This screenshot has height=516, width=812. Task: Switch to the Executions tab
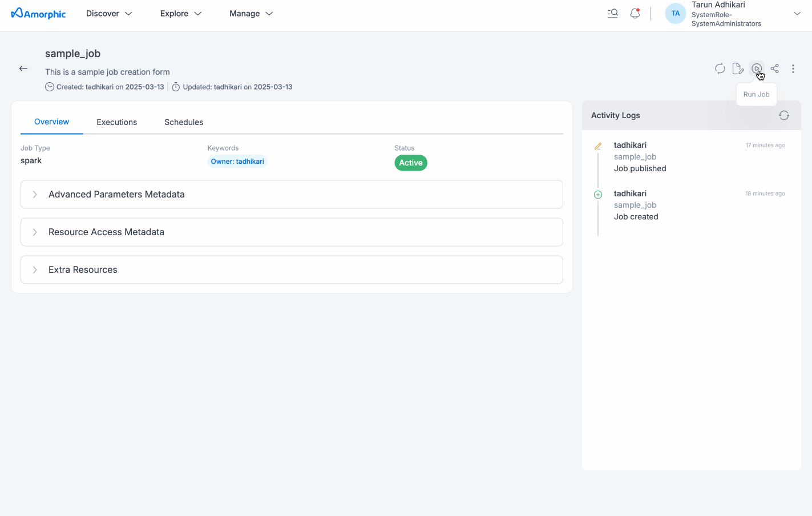tap(117, 122)
